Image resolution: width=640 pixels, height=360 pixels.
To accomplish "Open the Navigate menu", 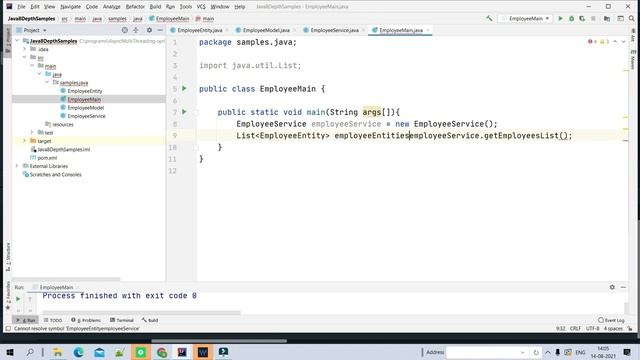I will click(71, 7).
